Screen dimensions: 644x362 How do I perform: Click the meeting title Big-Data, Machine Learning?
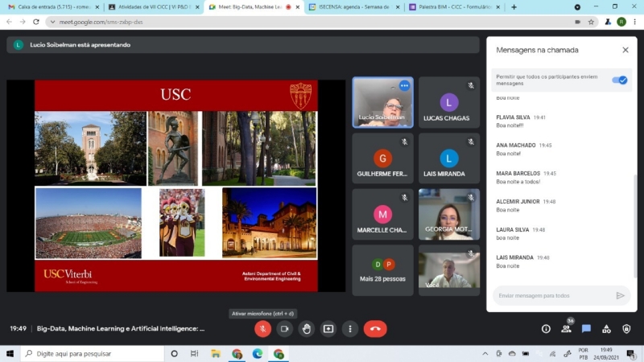pyautogui.click(x=120, y=328)
